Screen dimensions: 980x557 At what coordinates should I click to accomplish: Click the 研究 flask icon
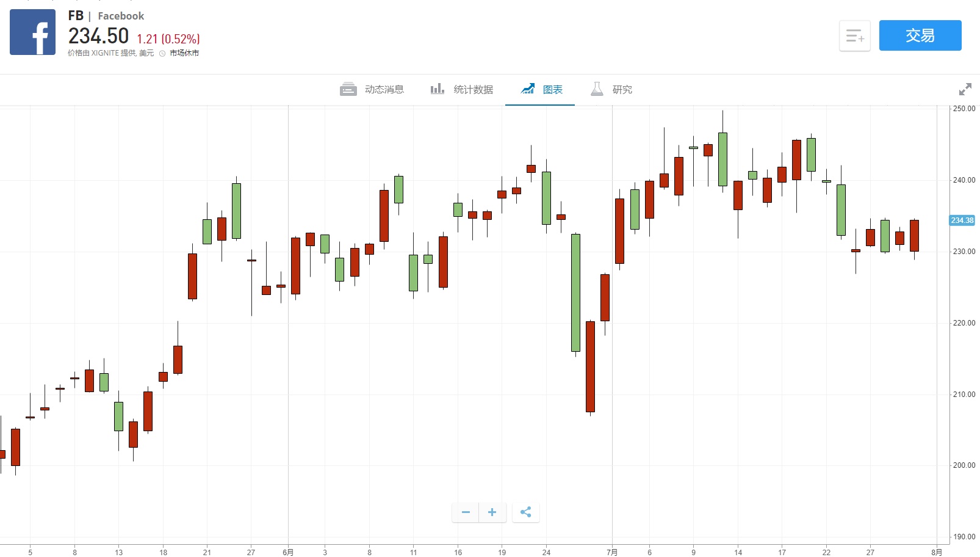[x=597, y=89]
